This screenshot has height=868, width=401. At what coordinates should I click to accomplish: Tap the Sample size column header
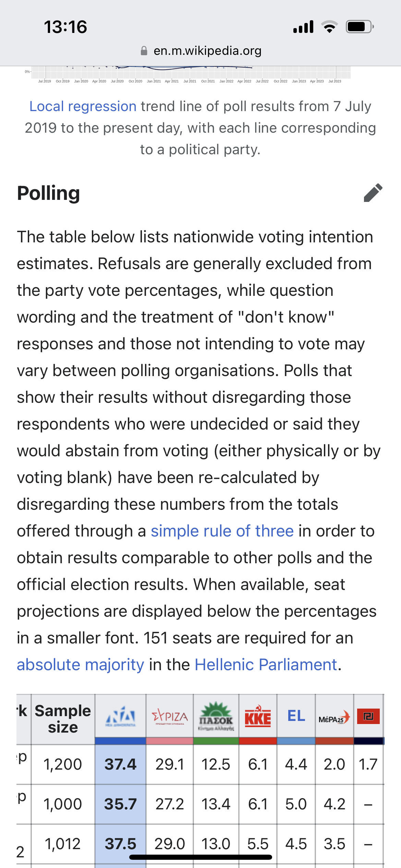click(x=63, y=719)
